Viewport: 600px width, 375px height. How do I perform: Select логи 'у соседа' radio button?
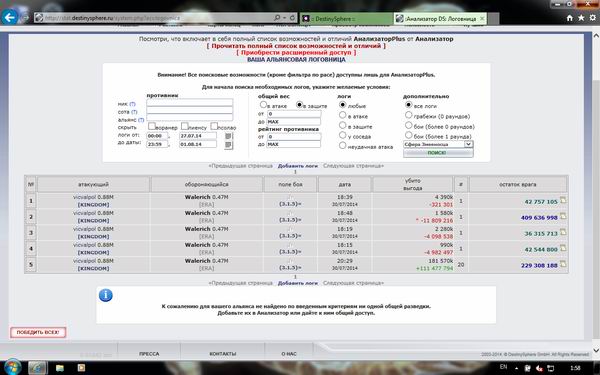pyautogui.click(x=342, y=135)
